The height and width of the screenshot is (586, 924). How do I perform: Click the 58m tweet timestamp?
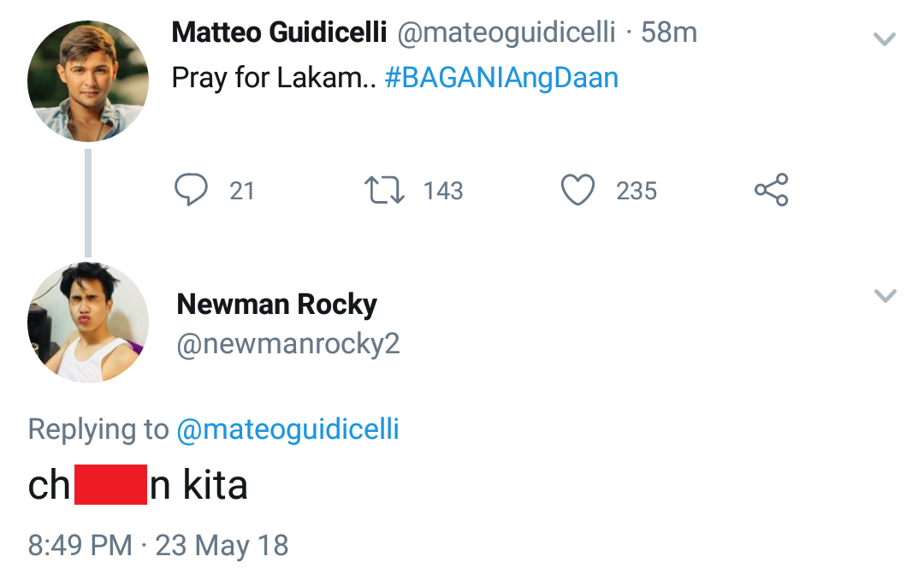(x=669, y=33)
